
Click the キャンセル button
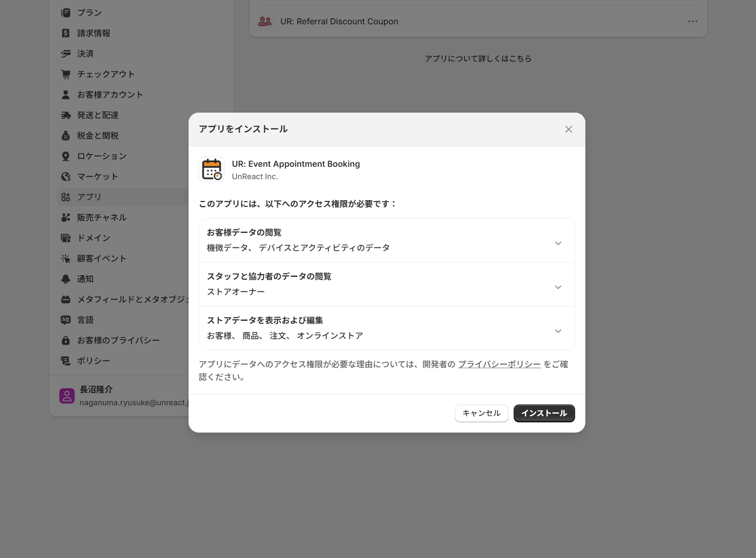coord(482,413)
